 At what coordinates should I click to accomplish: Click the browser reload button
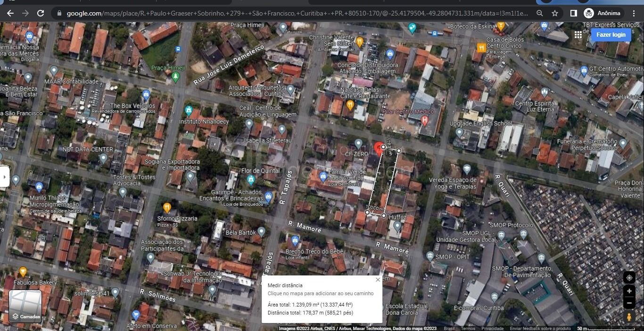pos(41,13)
